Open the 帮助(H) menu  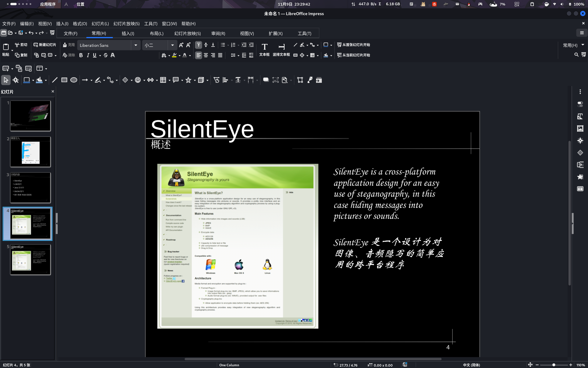pos(189,24)
